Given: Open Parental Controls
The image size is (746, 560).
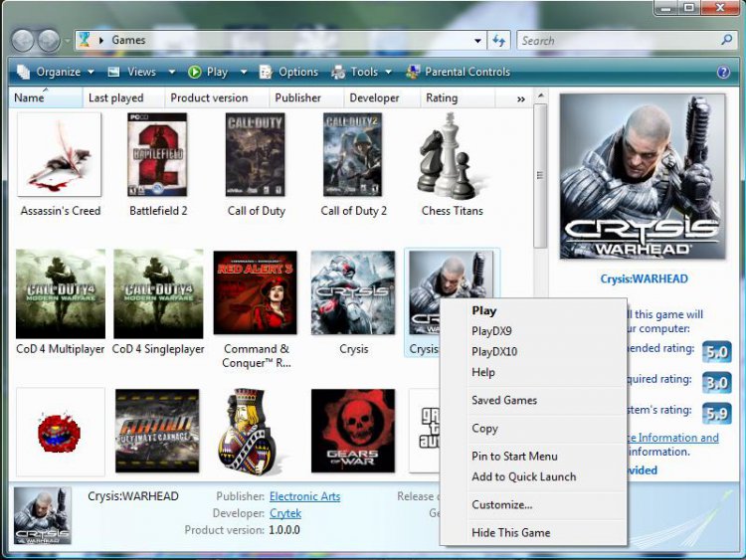Looking at the screenshot, I should (x=459, y=72).
